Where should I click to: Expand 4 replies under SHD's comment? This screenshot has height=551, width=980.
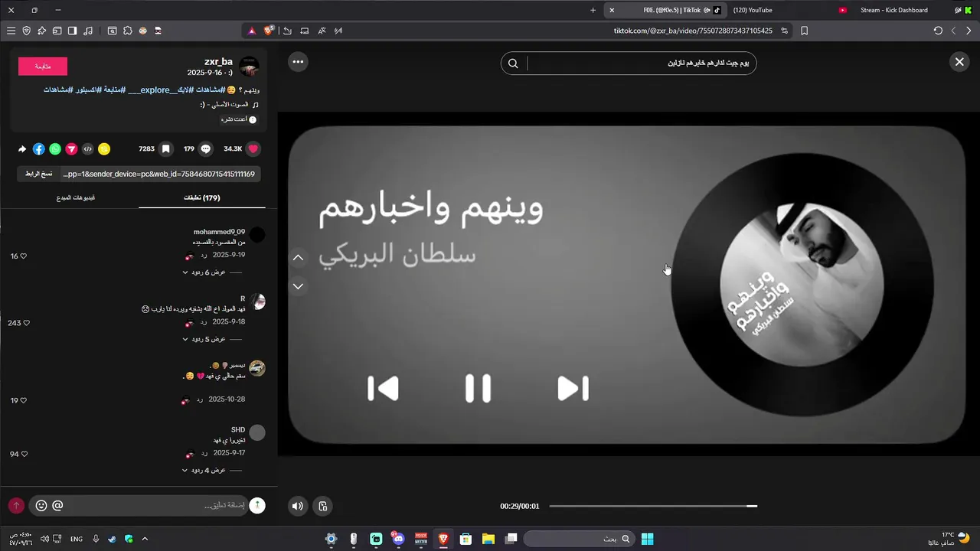pyautogui.click(x=204, y=470)
